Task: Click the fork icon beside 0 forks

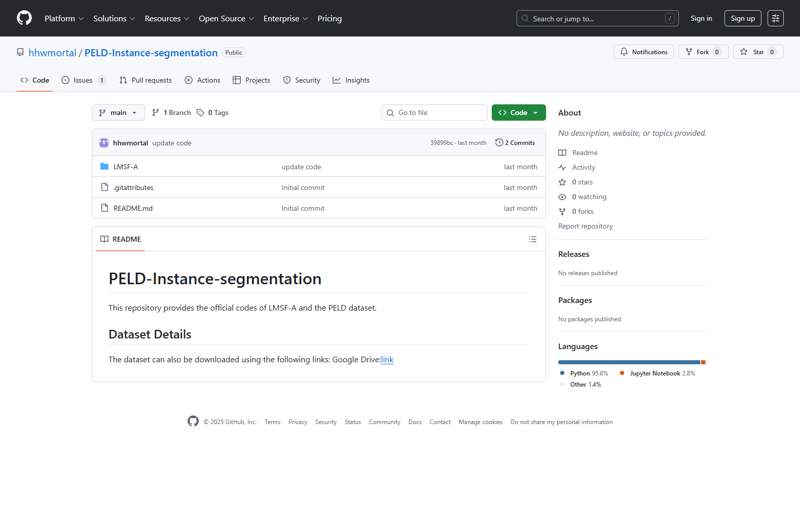Action: tap(562, 211)
